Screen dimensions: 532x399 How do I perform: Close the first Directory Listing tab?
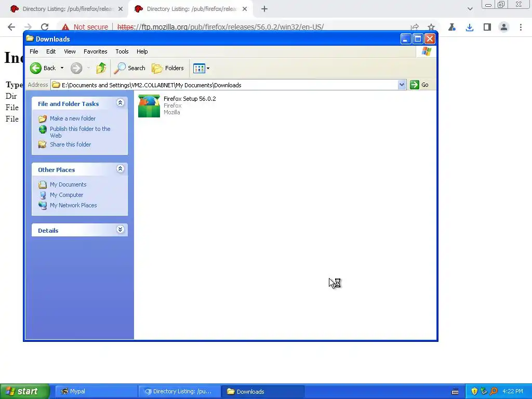pyautogui.click(x=121, y=9)
